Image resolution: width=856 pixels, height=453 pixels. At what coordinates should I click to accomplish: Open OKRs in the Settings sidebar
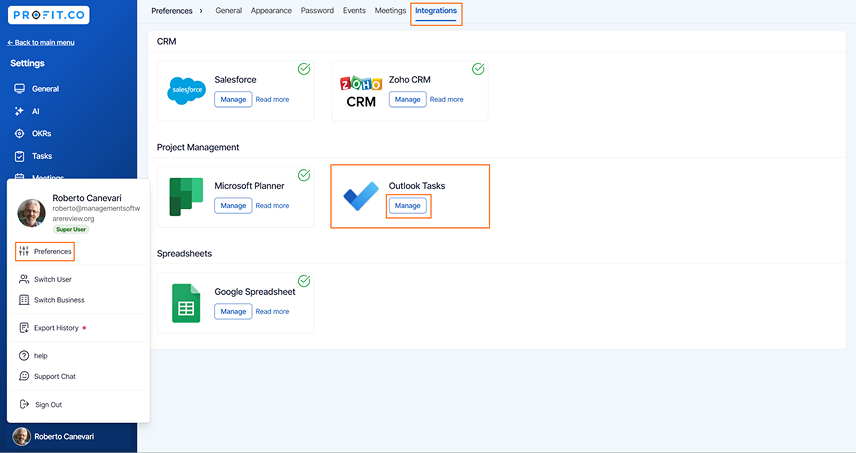click(x=41, y=134)
